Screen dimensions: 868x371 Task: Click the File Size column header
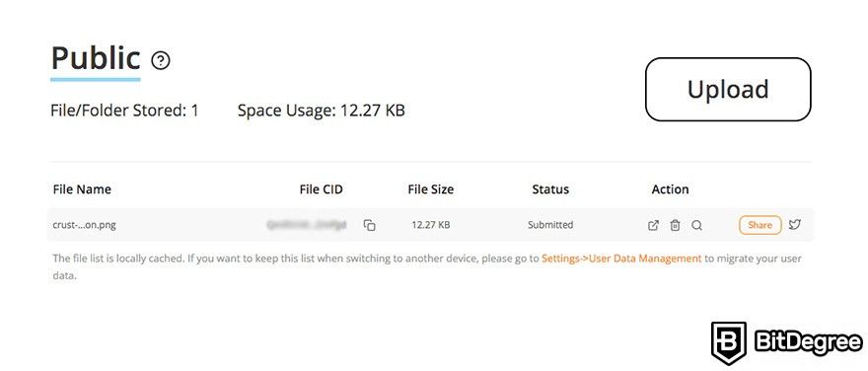[431, 189]
